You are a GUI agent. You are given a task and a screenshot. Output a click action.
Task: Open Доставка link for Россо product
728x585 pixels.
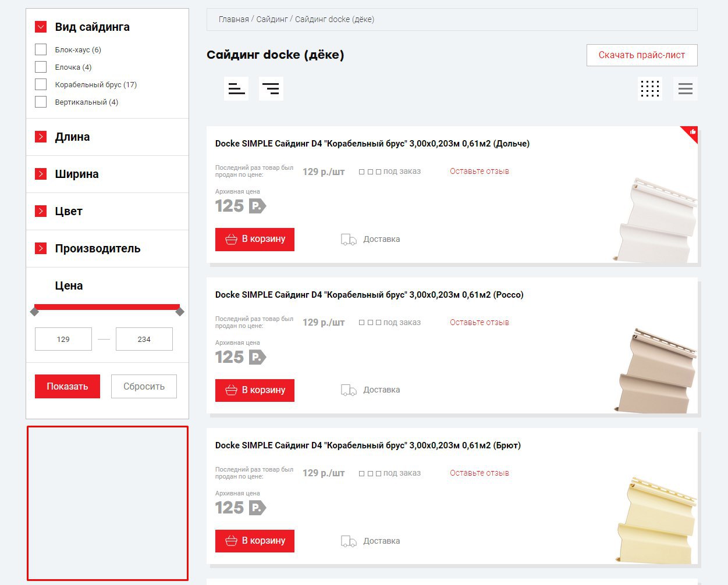(x=382, y=390)
